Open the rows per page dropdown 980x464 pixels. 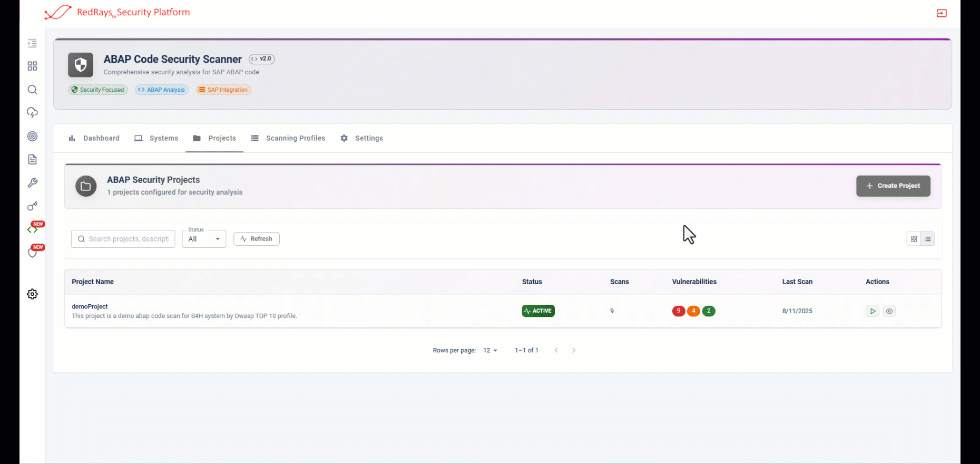(490, 350)
